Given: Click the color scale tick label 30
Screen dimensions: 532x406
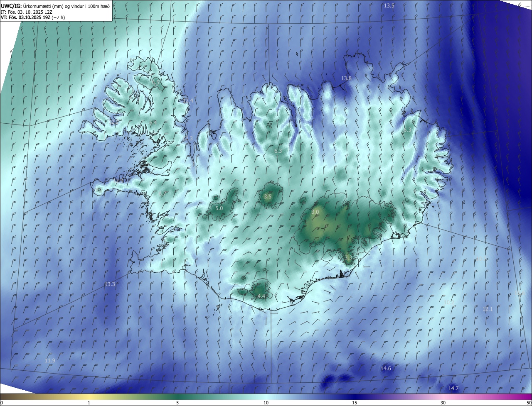Looking at the screenshot, I should point(443,403).
